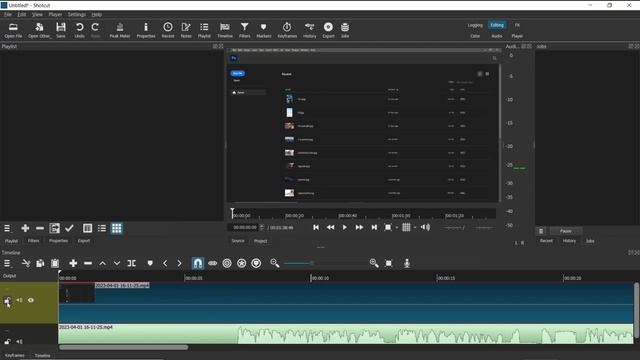Play the video in the player
The height and width of the screenshot is (360, 640).
(344, 227)
